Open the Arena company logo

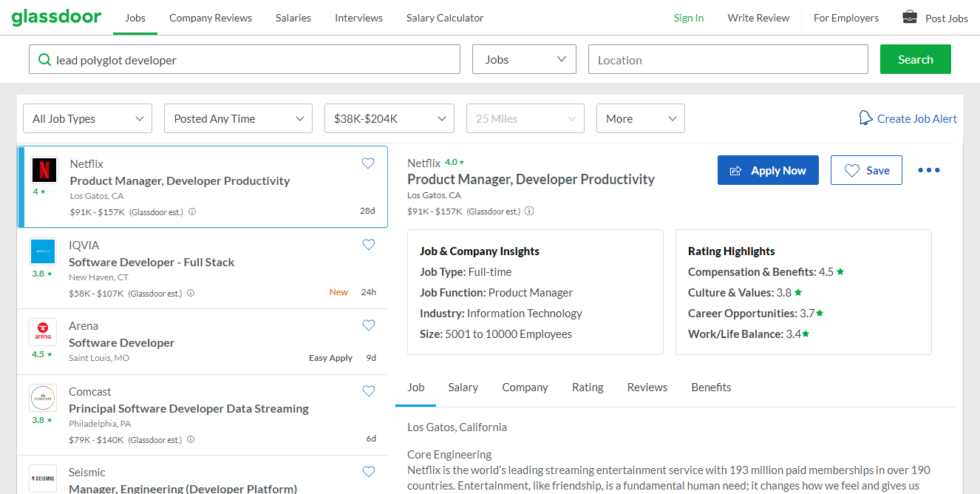point(42,331)
